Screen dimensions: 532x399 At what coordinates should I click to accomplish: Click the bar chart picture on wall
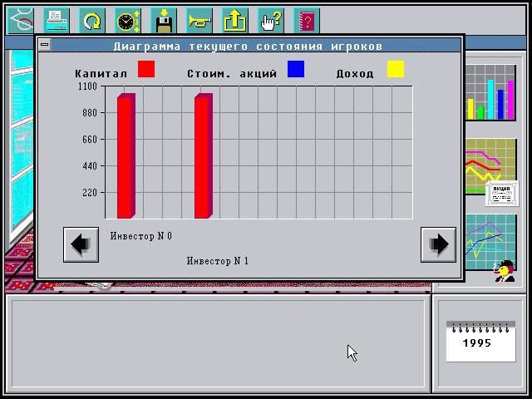490,92
